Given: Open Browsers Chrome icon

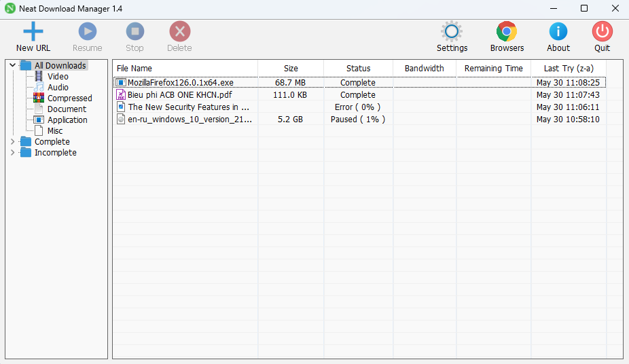Looking at the screenshot, I should click(x=507, y=31).
